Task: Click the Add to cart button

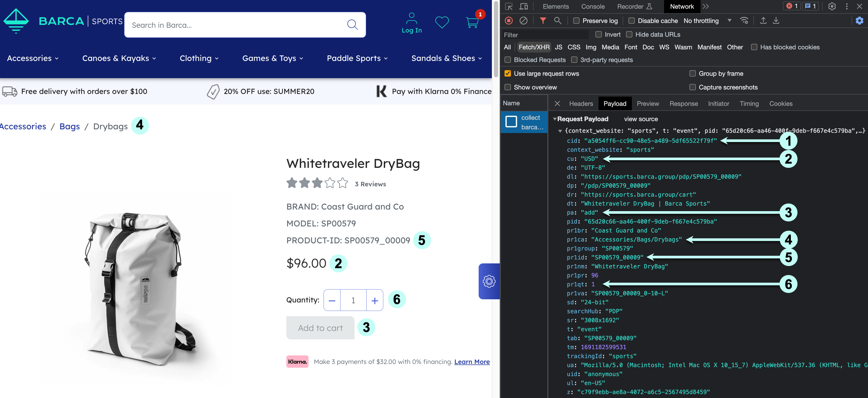Action: pyautogui.click(x=320, y=328)
